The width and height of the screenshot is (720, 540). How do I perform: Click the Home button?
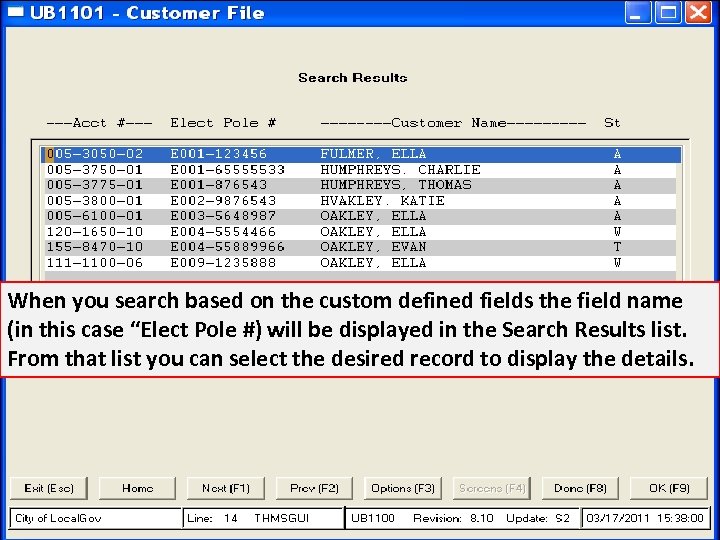pyautogui.click(x=137, y=488)
